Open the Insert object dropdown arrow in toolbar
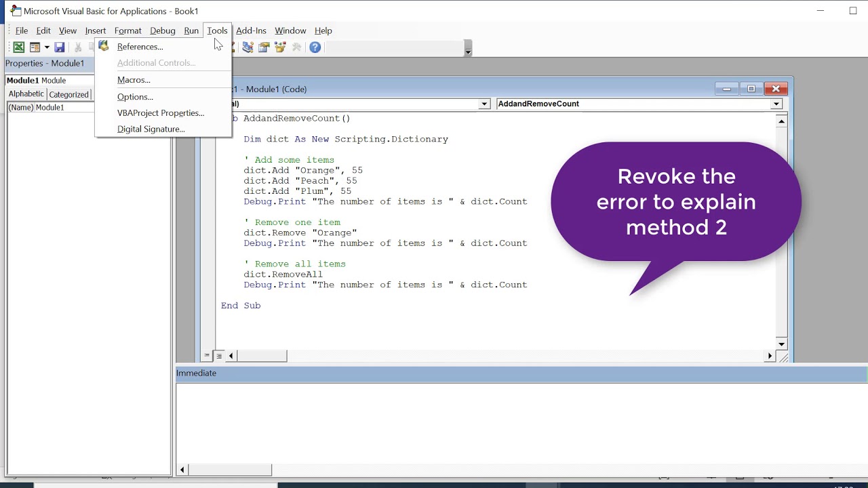This screenshot has height=488, width=868. click(x=47, y=47)
